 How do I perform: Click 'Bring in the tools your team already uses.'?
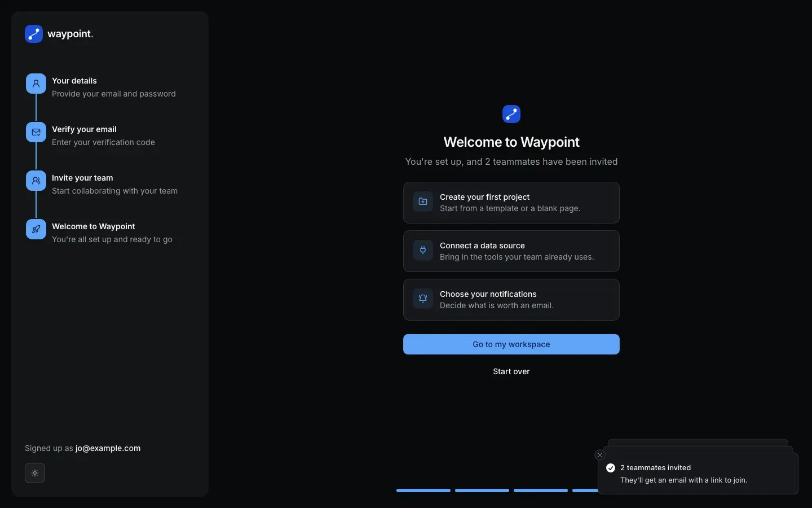click(x=517, y=257)
